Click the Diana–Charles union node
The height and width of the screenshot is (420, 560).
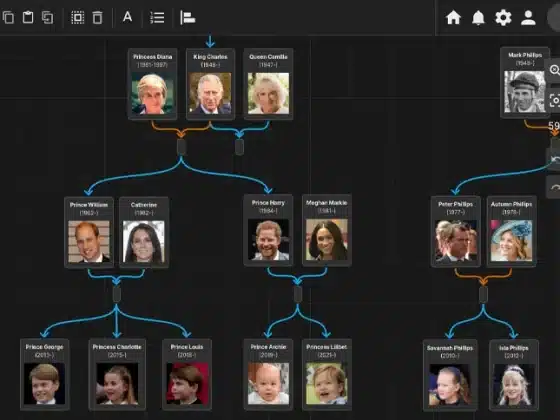(181, 147)
